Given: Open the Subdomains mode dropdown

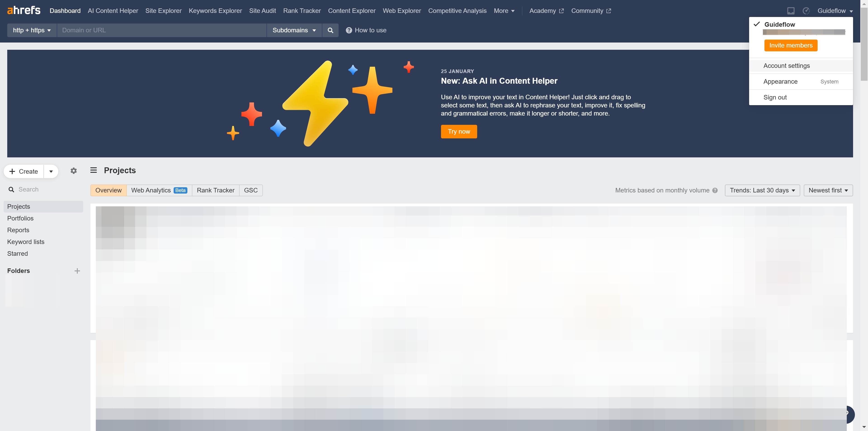Looking at the screenshot, I should point(294,30).
